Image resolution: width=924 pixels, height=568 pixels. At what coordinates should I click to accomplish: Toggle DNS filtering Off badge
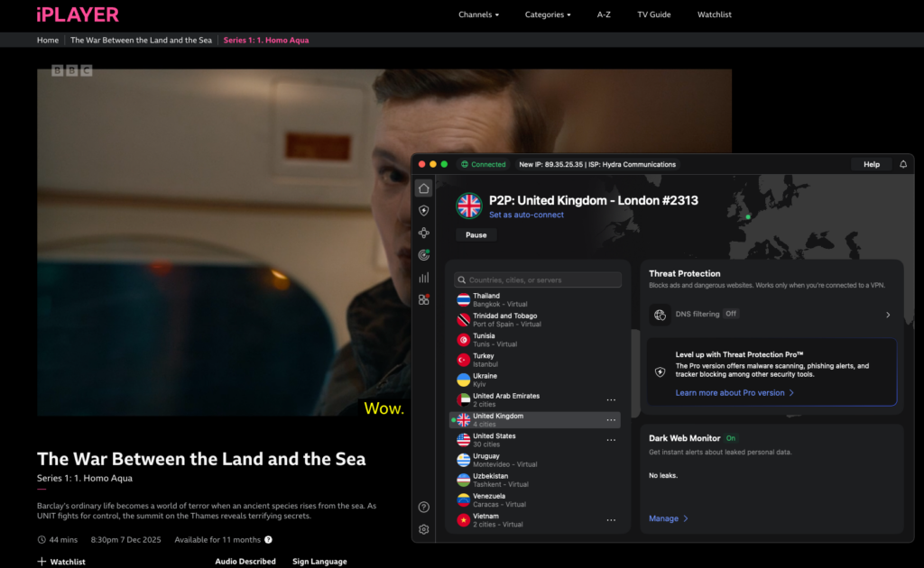click(x=731, y=314)
